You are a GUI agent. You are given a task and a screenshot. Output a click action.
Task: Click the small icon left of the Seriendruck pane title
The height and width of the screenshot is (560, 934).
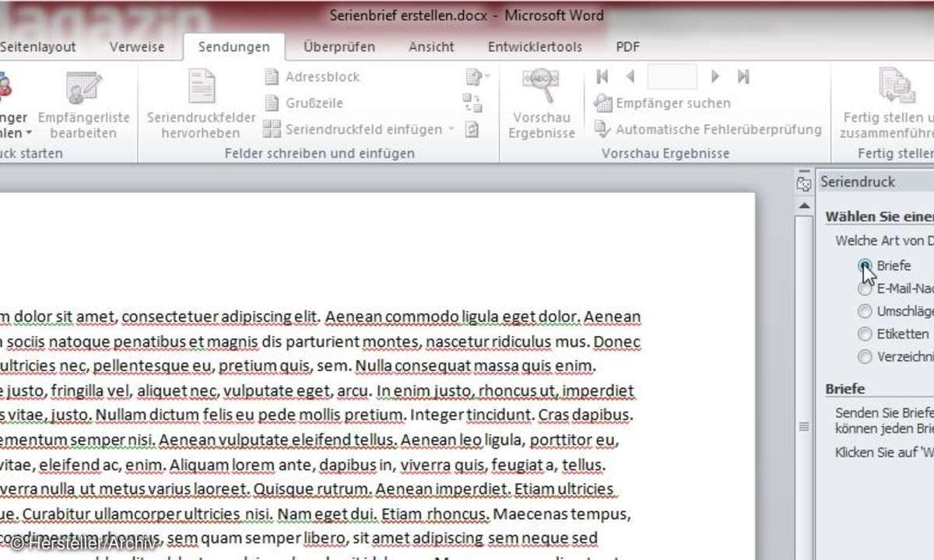coord(804,183)
